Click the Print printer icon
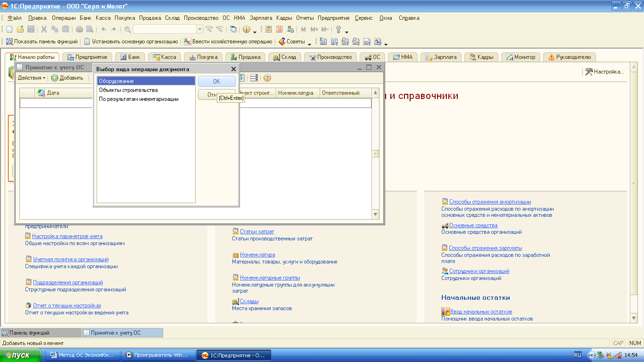 click(x=79, y=29)
